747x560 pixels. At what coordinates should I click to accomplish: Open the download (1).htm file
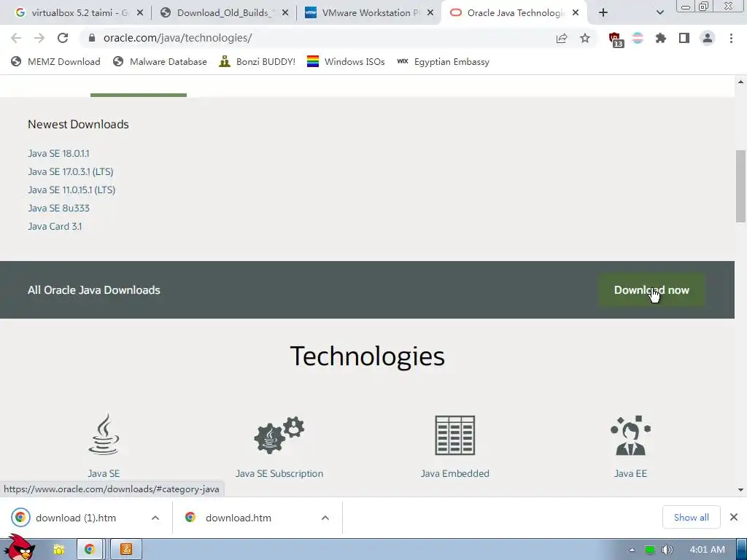[76, 518]
